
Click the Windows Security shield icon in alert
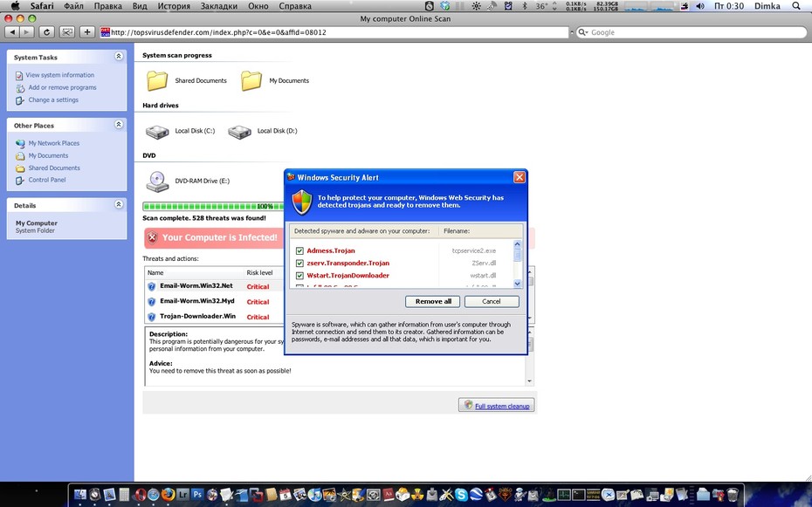[x=302, y=202]
